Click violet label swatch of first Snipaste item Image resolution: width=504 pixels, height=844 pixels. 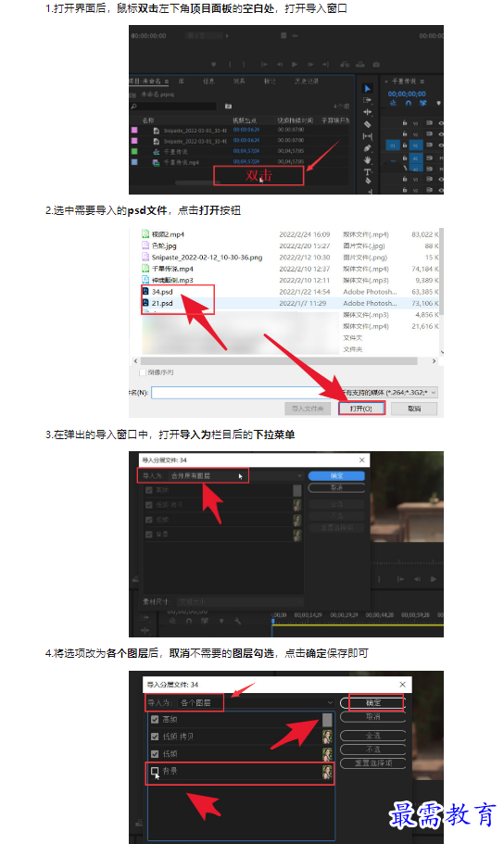pos(134,131)
